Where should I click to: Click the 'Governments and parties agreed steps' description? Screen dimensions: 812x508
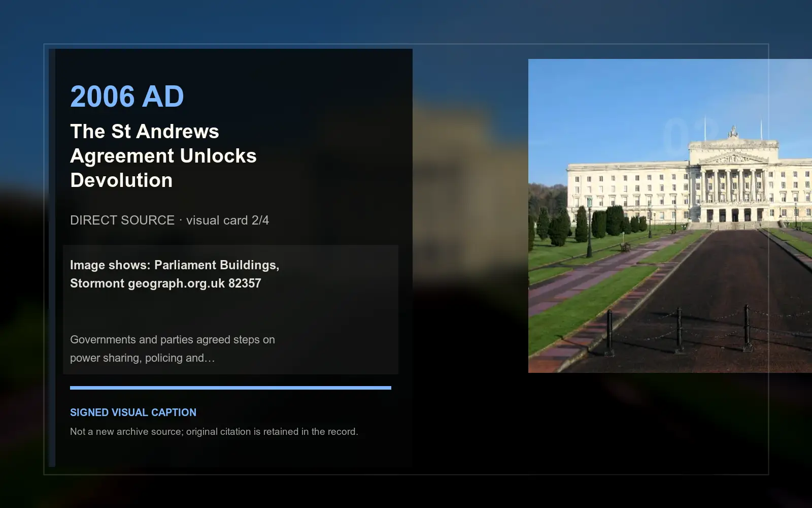click(x=173, y=348)
